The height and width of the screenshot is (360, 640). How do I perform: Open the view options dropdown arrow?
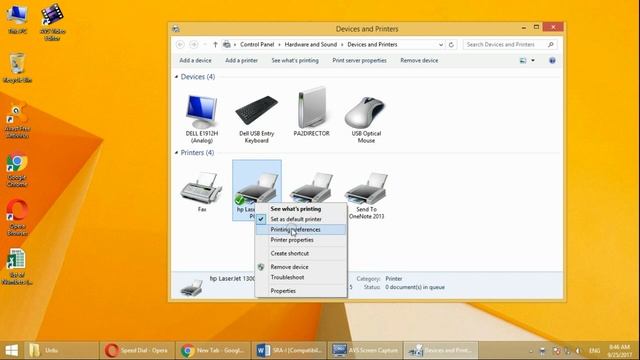point(533,60)
